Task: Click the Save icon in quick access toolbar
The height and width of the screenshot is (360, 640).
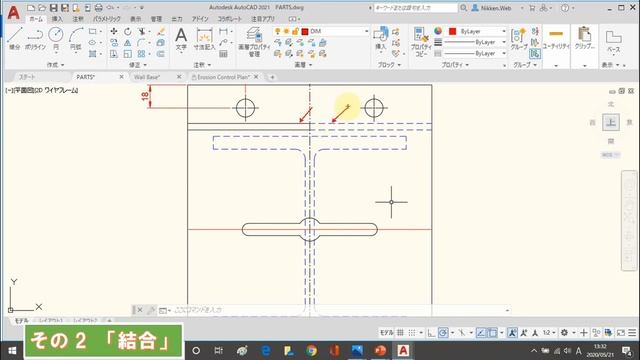Action: pos(53,8)
